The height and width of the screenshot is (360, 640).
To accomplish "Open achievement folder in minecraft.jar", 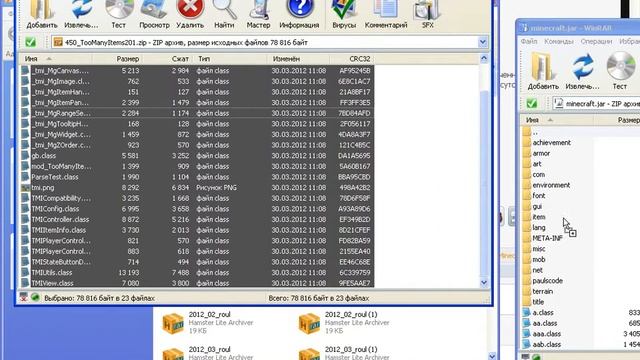I will 547,142.
